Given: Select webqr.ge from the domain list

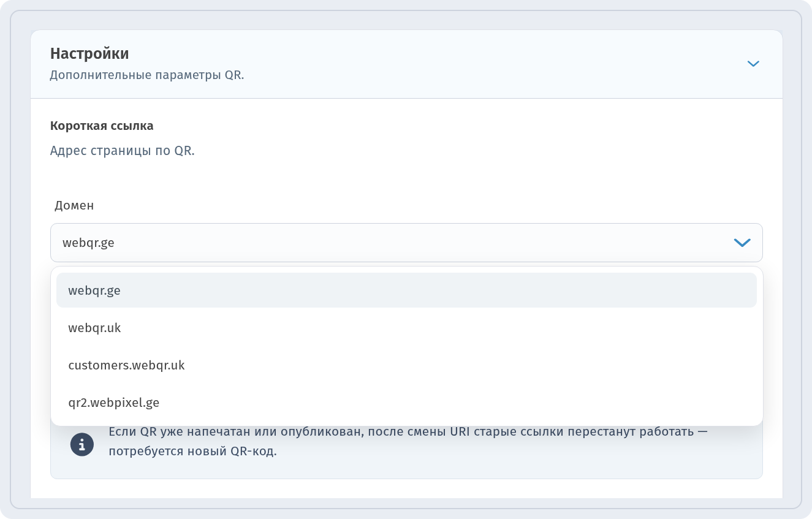Looking at the screenshot, I should 406,290.
